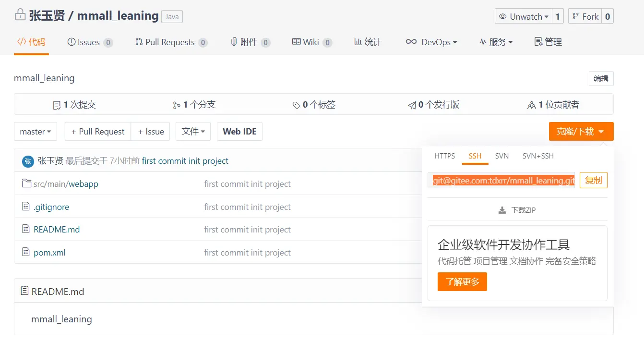Open the Unwatch dropdown
644x342 pixels.
coord(524,16)
